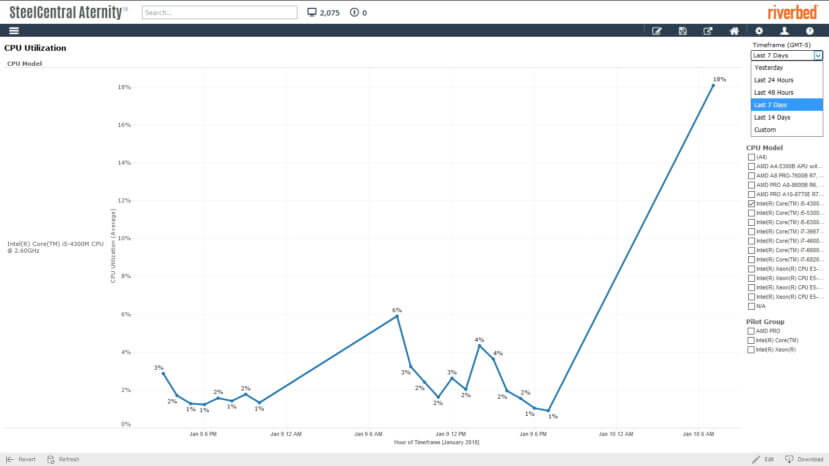Click the Intel Core i5-4300M row label
This screenshot has height=466, width=829.
coord(55,247)
